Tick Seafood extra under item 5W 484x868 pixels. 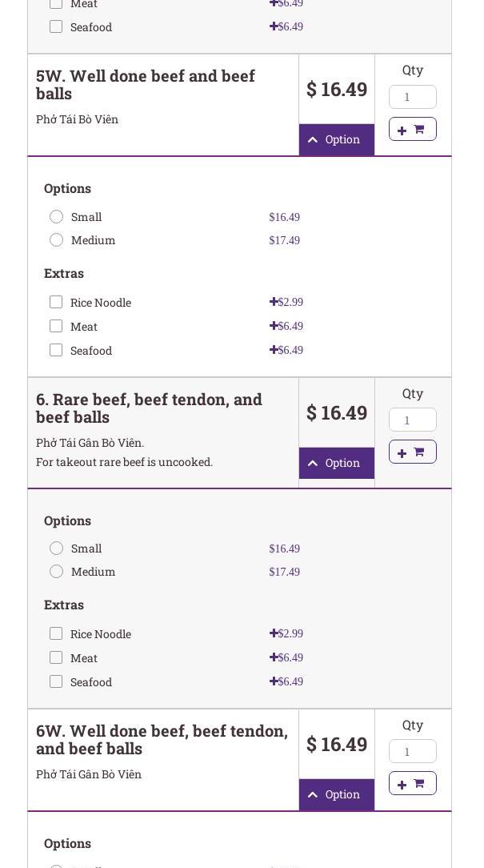56,350
